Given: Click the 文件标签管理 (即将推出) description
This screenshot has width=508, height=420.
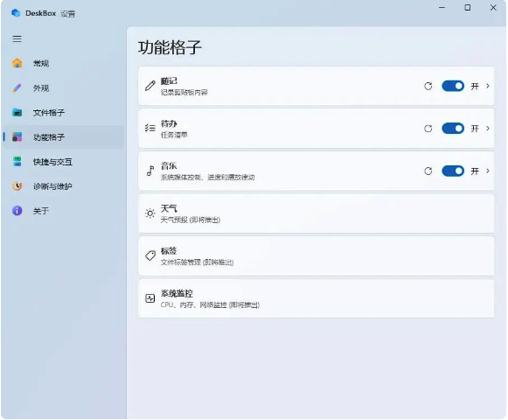Looking at the screenshot, I should 197,262.
